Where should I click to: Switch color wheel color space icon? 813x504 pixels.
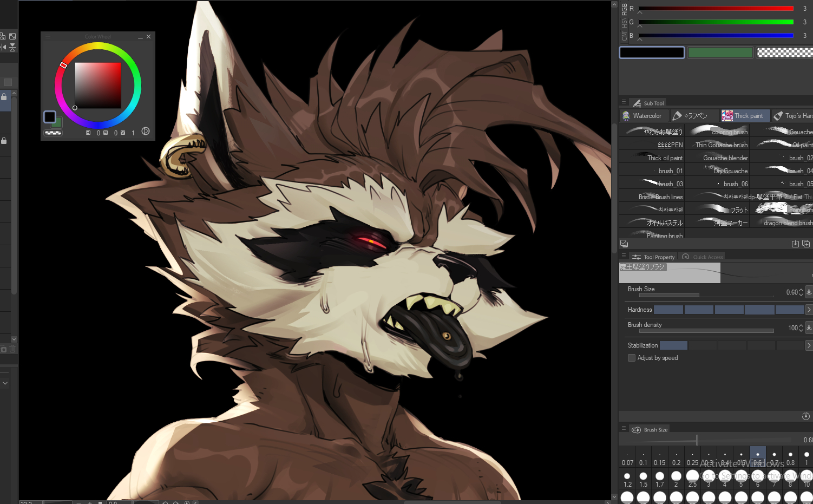[146, 132]
